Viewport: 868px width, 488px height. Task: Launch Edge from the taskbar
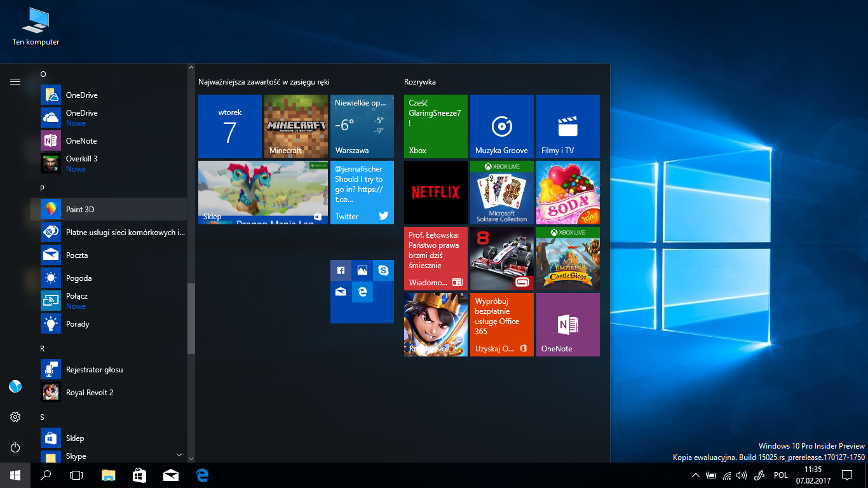202,475
